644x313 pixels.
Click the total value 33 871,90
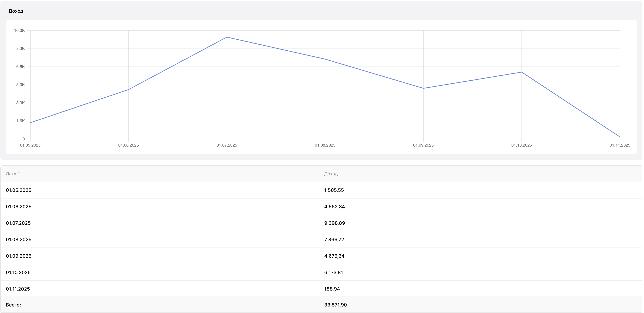click(x=335, y=305)
